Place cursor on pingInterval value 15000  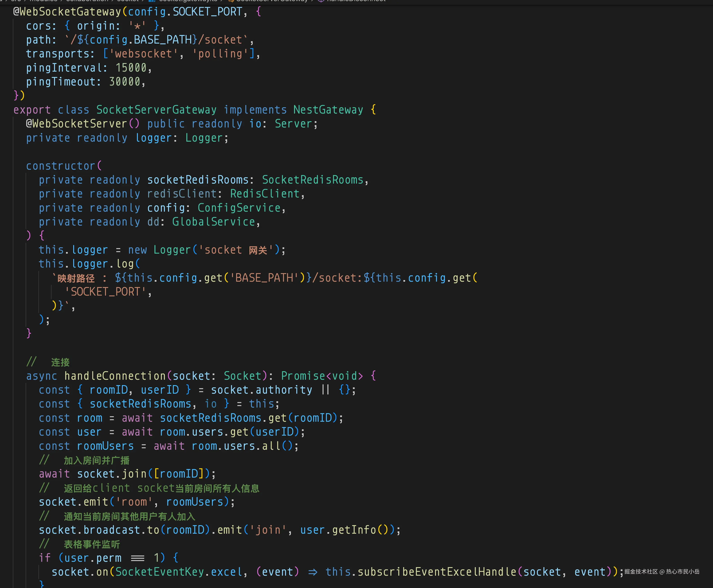point(131,68)
